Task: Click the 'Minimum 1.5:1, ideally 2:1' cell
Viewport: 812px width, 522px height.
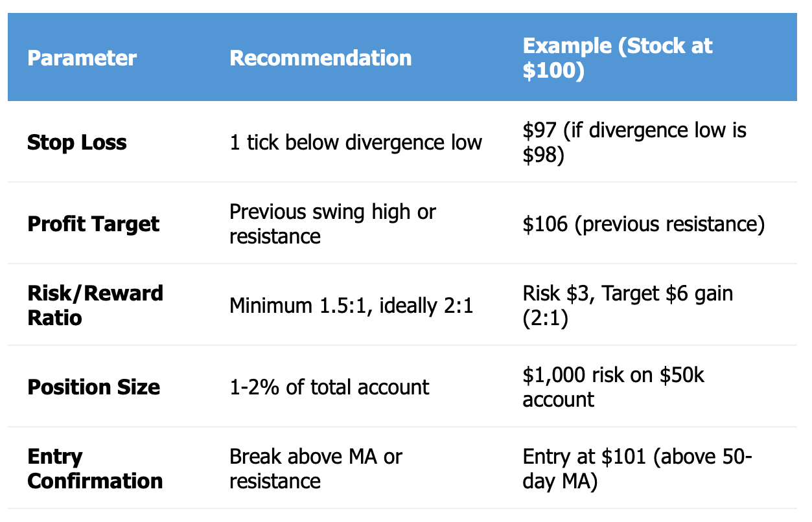Action: (x=351, y=305)
